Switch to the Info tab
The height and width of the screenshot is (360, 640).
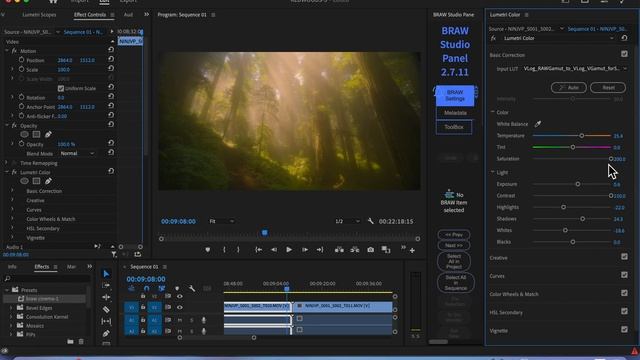tap(12, 267)
